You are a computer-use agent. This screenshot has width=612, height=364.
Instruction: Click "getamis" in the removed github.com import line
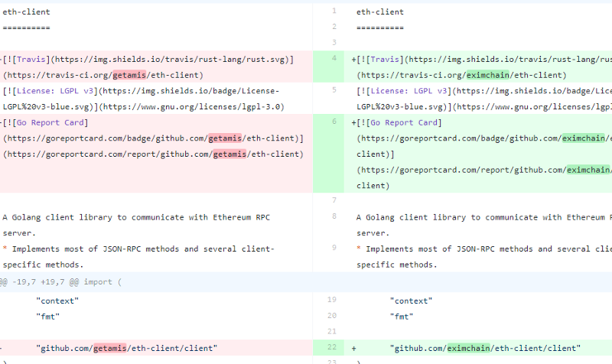tap(110, 348)
